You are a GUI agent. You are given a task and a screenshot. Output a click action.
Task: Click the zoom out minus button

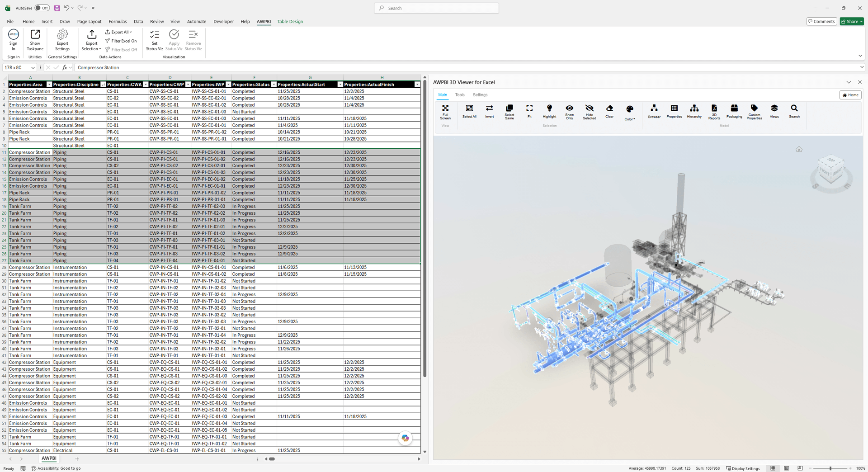click(810, 468)
